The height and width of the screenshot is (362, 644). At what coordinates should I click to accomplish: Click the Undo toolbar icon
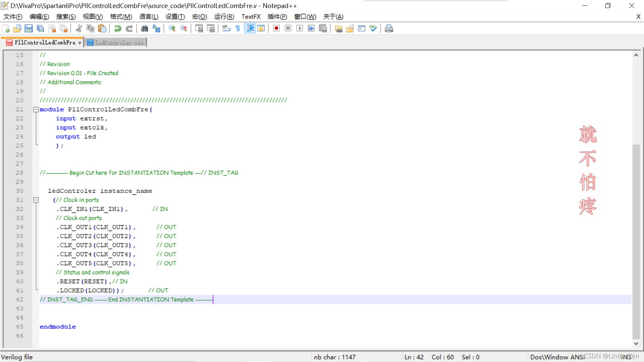point(117,28)
